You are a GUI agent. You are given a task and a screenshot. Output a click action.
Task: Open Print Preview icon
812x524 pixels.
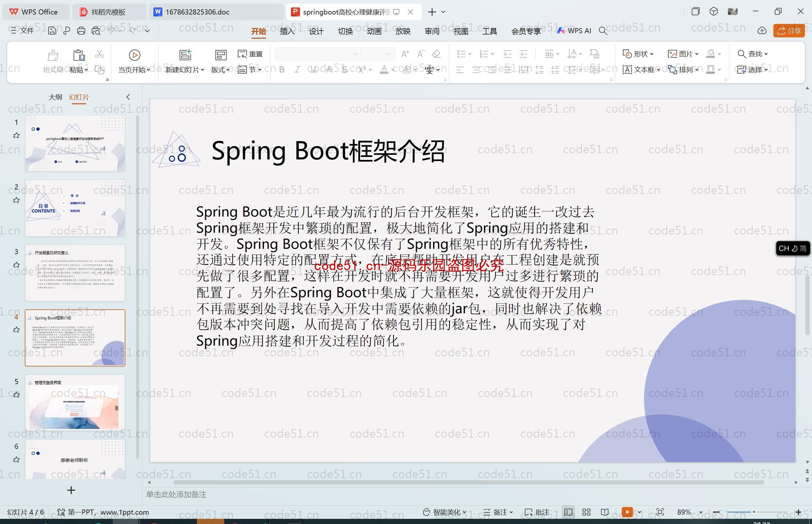[x=96, y=31]
